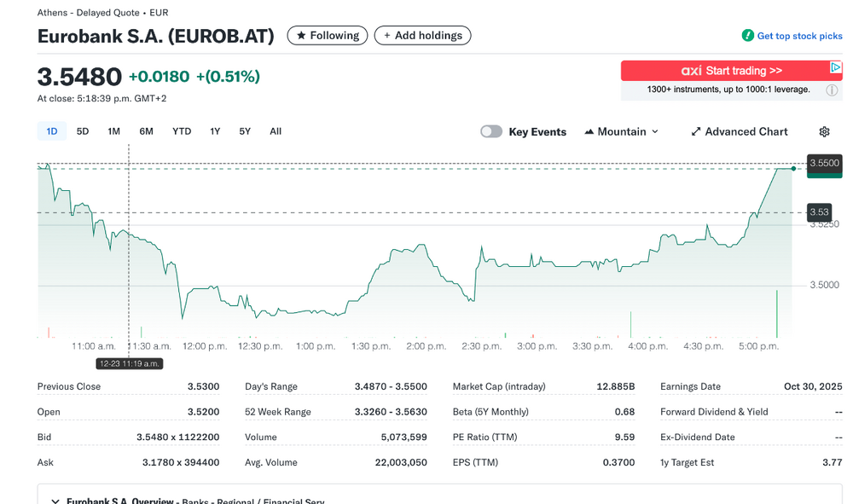Click the Previous Close value 3.5300
The width and height of the screenshot is (853, 504).
pos(204,386)
